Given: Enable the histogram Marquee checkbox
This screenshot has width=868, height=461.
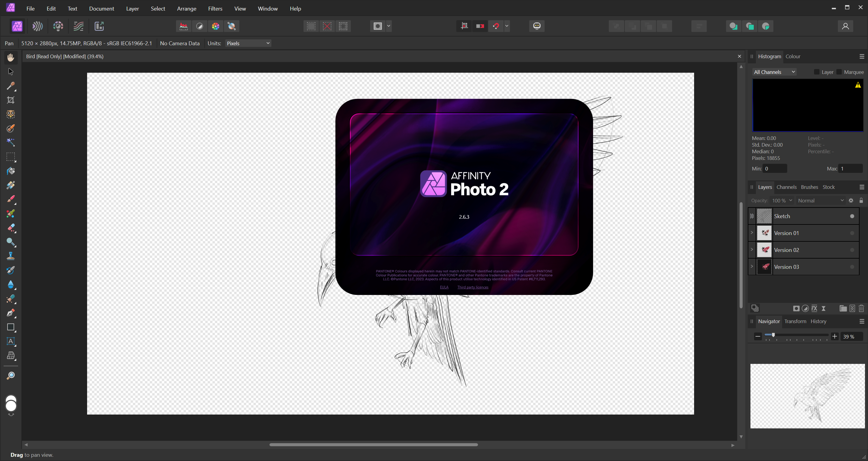Looking at the screenshot, I should tap(839, 72).
